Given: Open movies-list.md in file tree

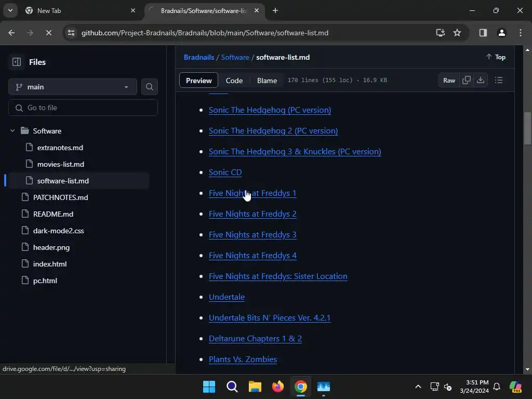Looking at the screenshot, I should (61, 164).
